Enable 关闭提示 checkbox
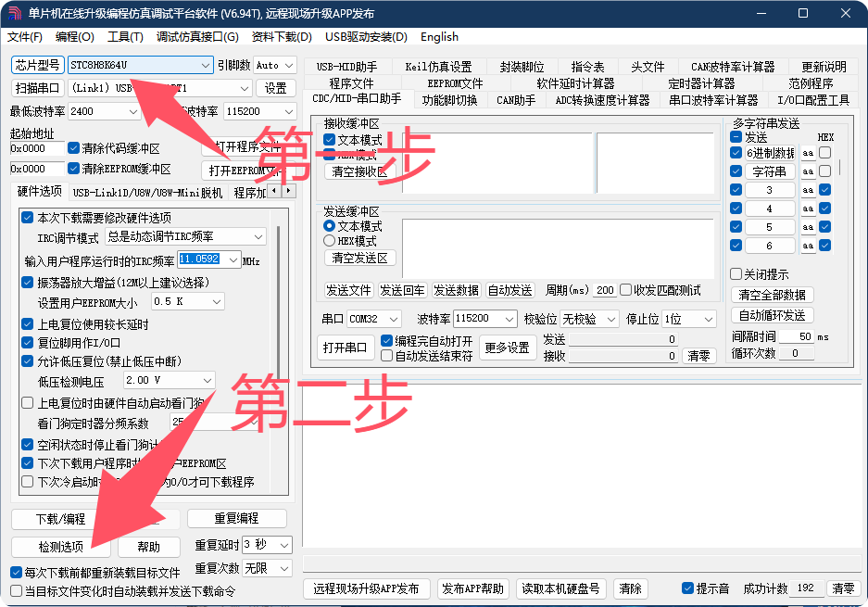Viewport: 868px width, 607px height. click(736, 273)
